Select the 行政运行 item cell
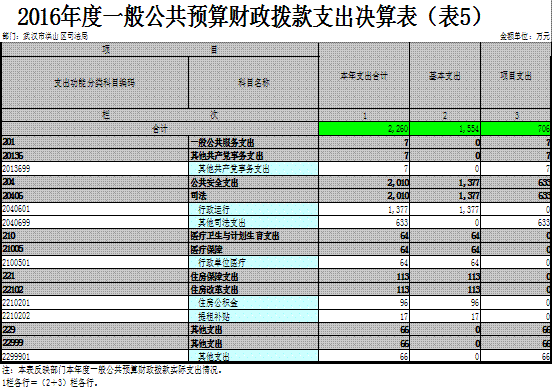This screenshot has width=553, height=391. coord(254,209)
